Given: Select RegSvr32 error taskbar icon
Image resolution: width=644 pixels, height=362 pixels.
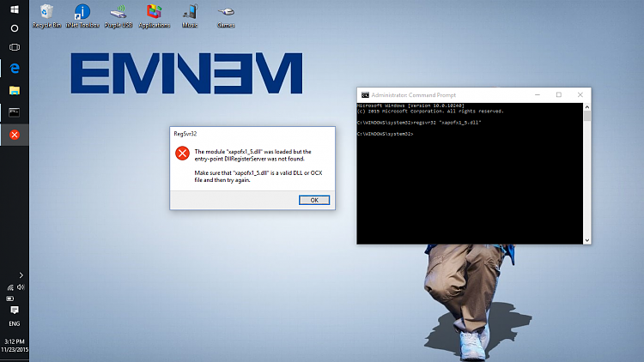Looking at the screenshot, I should click(x=15, y=135).
